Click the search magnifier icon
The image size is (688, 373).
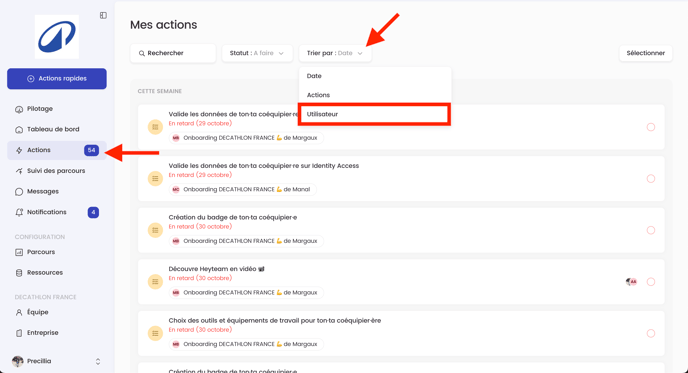pos(142,54)
